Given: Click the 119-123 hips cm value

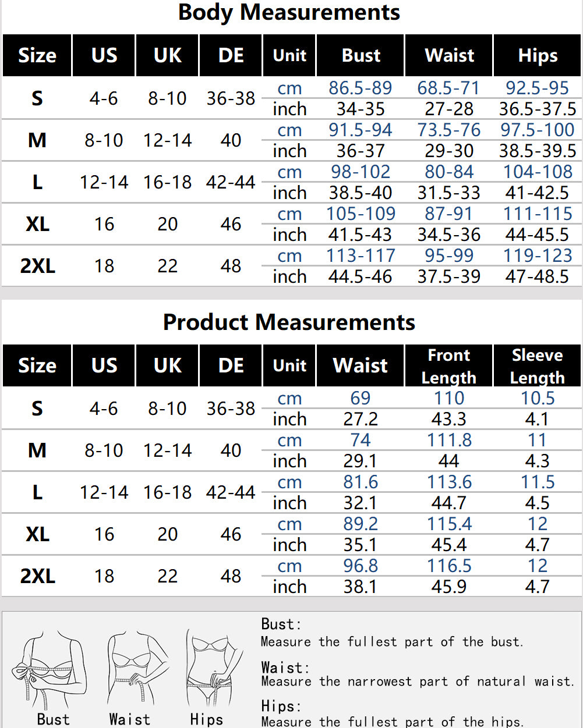Looking at the screenshot, I should [x=537, y=255].
